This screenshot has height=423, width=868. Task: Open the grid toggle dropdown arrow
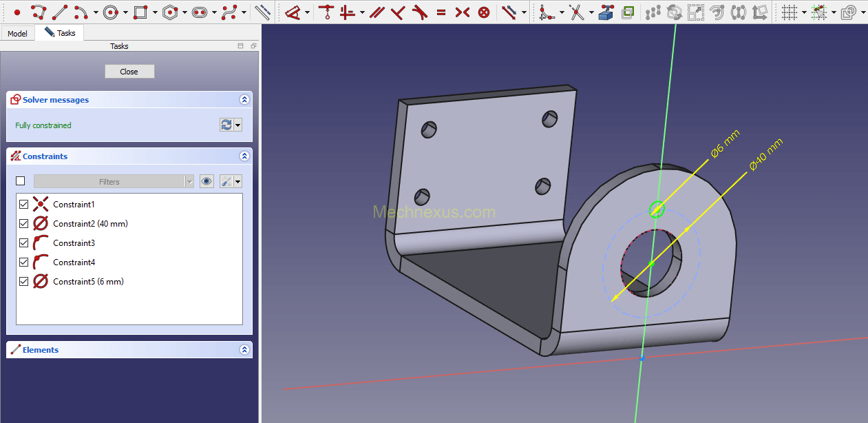tap(803, 12)
